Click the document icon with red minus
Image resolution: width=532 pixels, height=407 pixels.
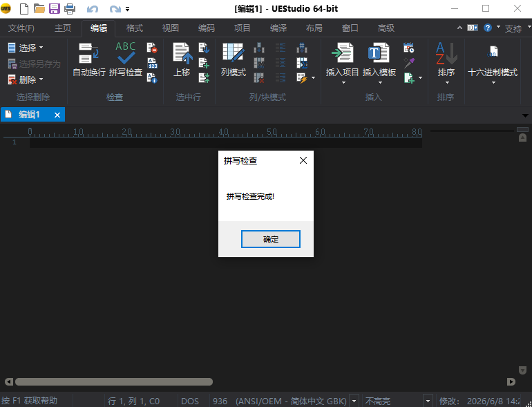click(x=152, y=48)
